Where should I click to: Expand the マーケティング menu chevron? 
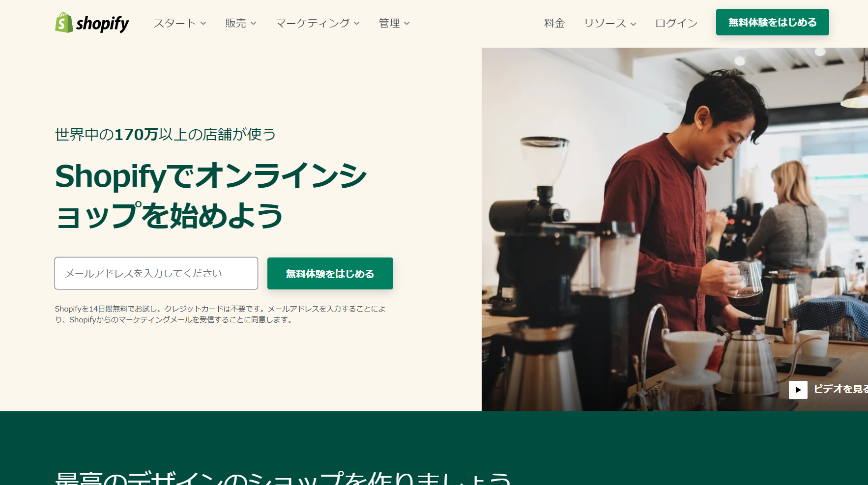click(357, 24)
